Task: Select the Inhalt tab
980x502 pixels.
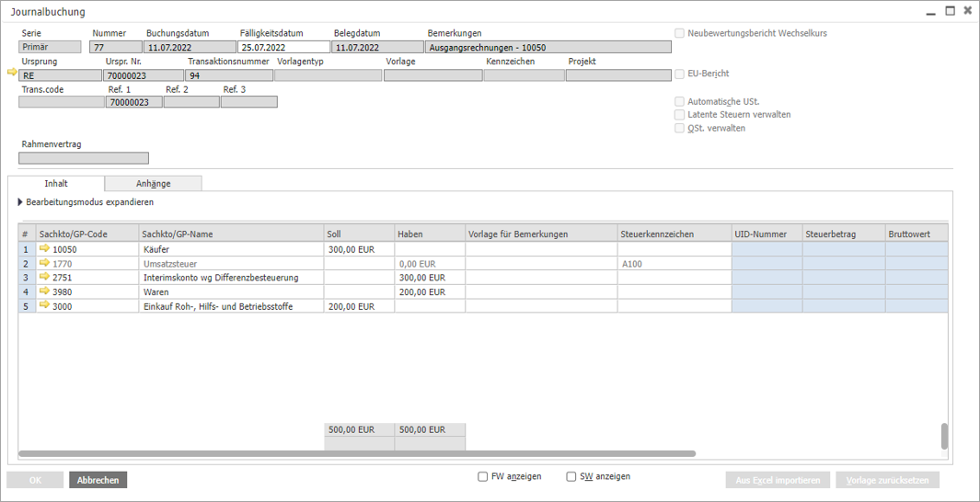Action: tap(56, 184)
